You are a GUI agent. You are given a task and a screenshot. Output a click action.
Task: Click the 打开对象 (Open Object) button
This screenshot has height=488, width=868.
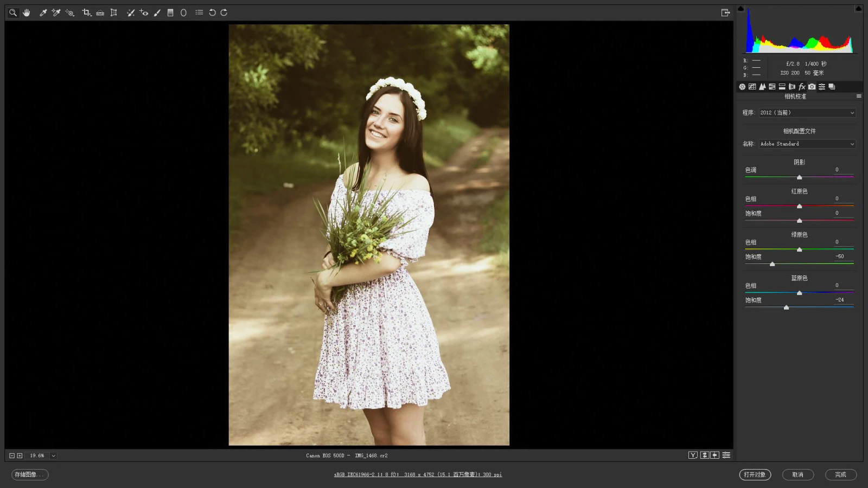coord(755,474)
